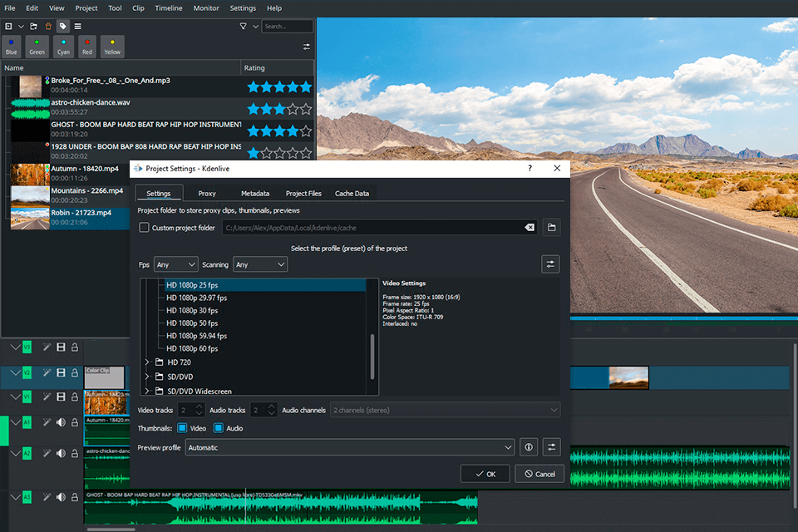Cancel the Project Settings dialog
The width and height of the screenshot is (798, 532).
(540, 474)
